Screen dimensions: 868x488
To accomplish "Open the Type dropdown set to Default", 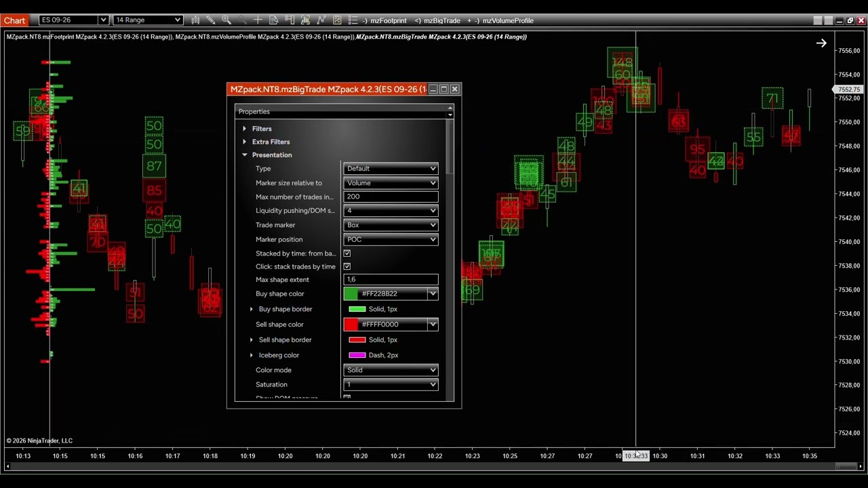I will (391, 169).
